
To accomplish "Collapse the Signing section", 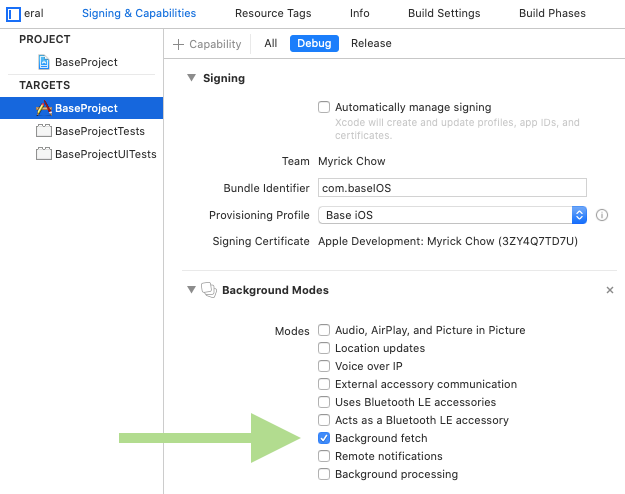I will coord(192,77).
